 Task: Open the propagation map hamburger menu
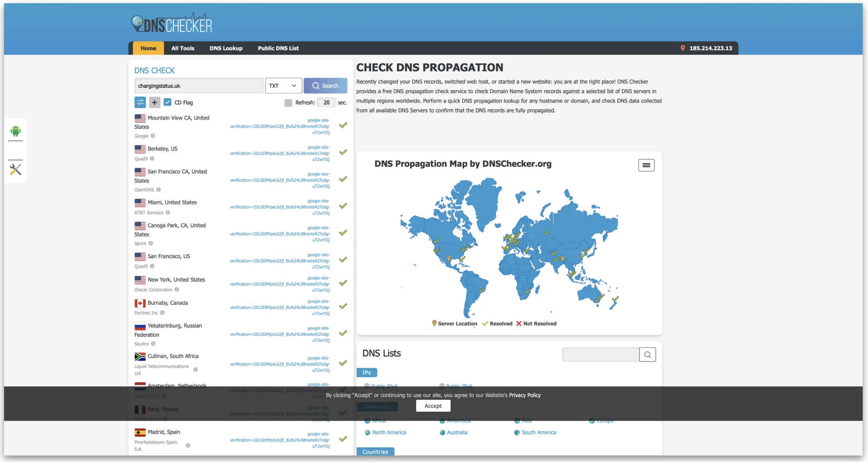(x=646, y=165)
